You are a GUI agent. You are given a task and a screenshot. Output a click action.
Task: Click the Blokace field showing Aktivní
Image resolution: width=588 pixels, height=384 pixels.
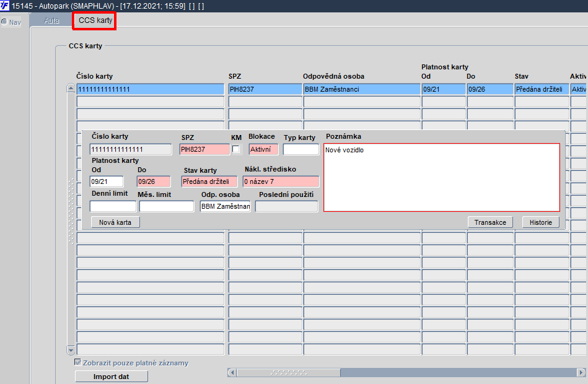point(263,149)
